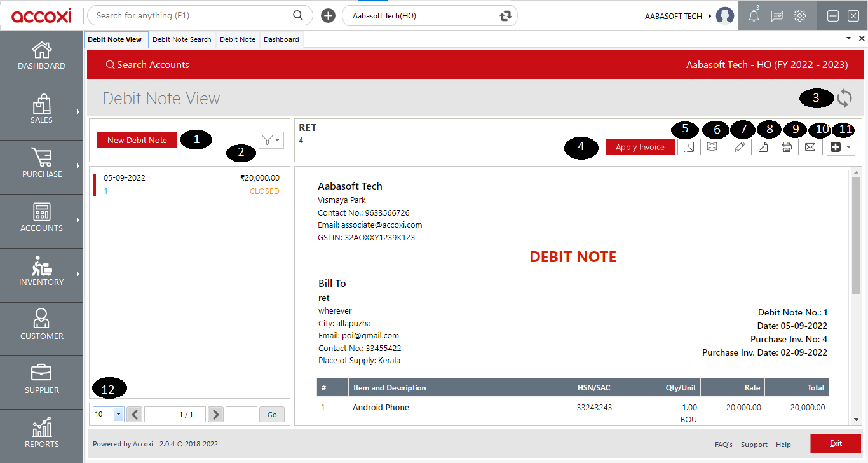Screen dimensions: 868x463
Task: Expand the more options plus dropdown
Action: tap(841, 147)
